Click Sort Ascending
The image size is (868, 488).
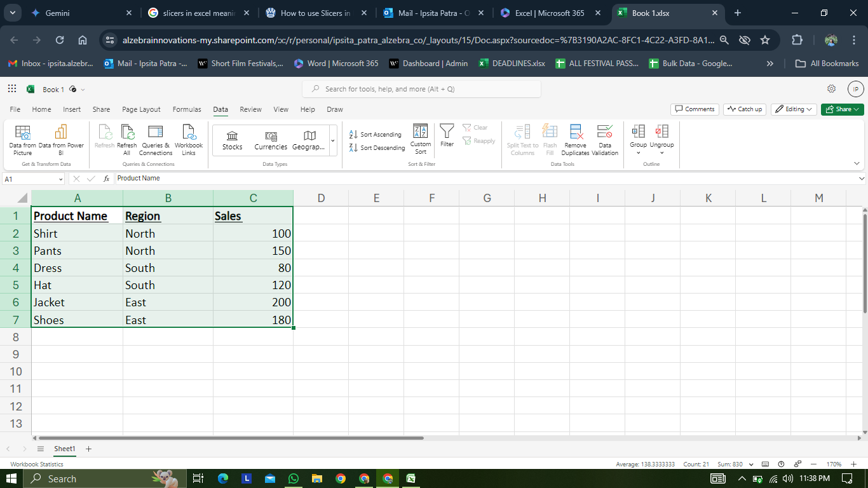[376, 134]
